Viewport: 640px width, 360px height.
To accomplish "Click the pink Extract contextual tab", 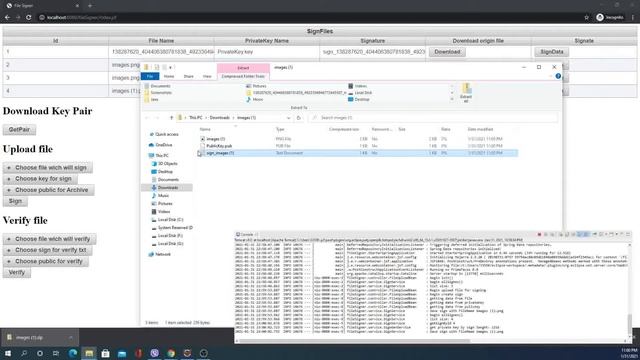I will pos(243,68).
